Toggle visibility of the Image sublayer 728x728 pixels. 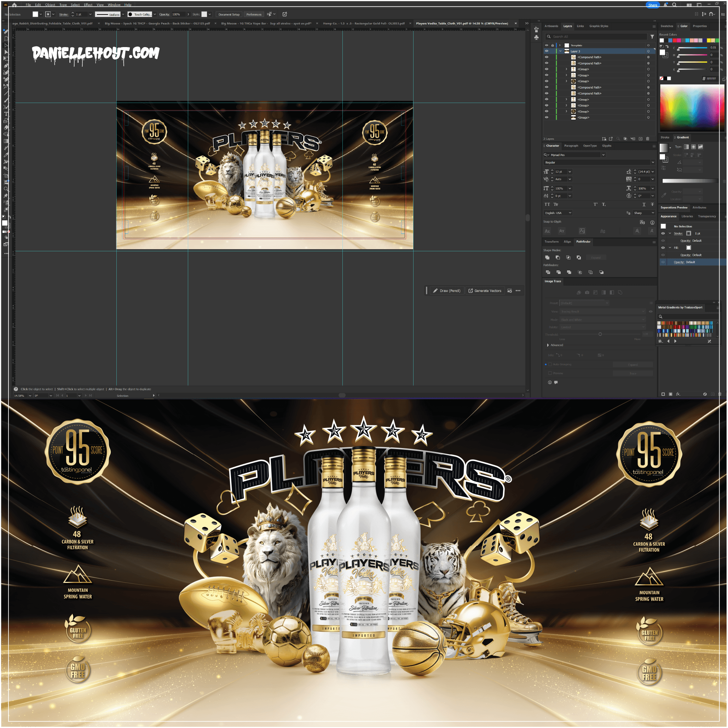[547, 117]
